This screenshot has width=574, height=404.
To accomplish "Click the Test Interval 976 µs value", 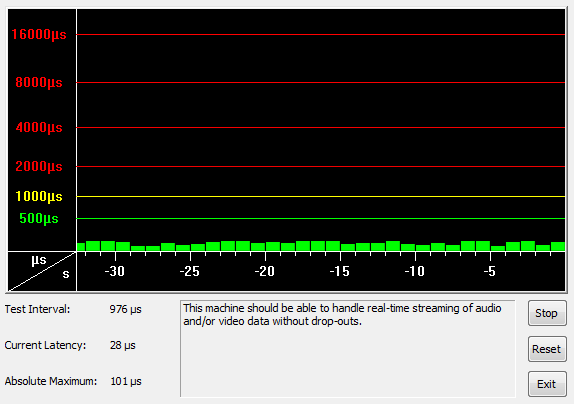I will coord(126,310).
